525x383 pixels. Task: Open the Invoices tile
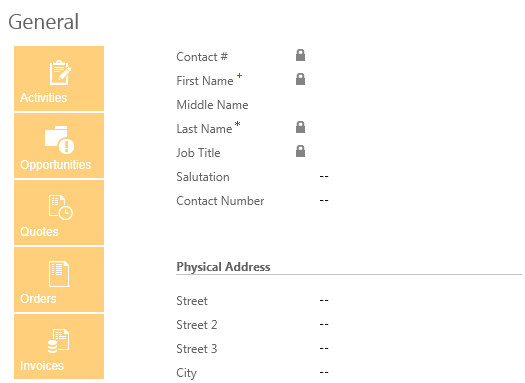click(59, 347)
